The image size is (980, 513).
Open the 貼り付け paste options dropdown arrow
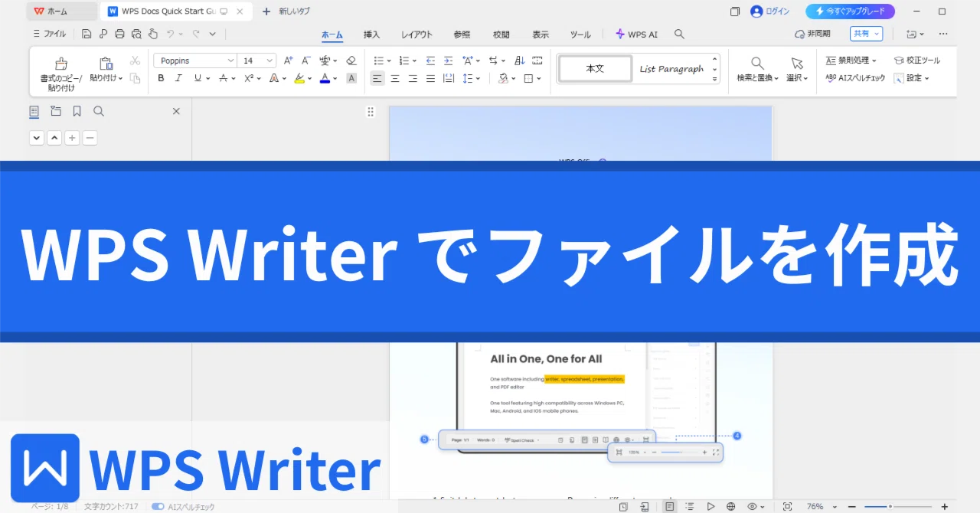tap(120, 78)
